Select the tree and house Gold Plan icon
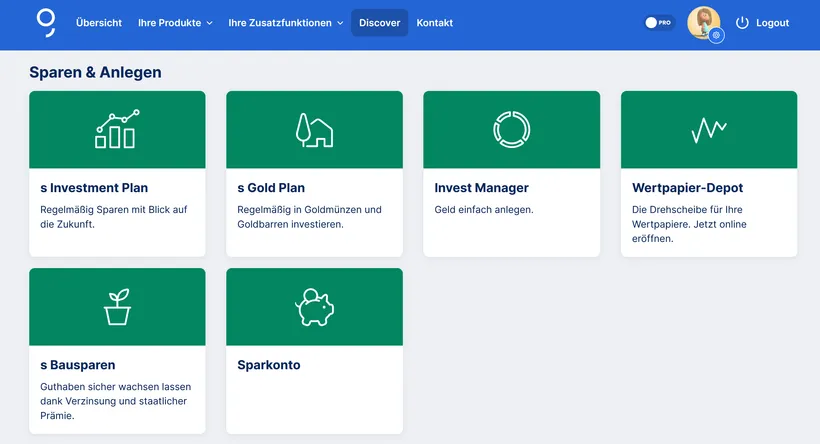This screenshot has height=444, width=820. [x=314, y=130]
